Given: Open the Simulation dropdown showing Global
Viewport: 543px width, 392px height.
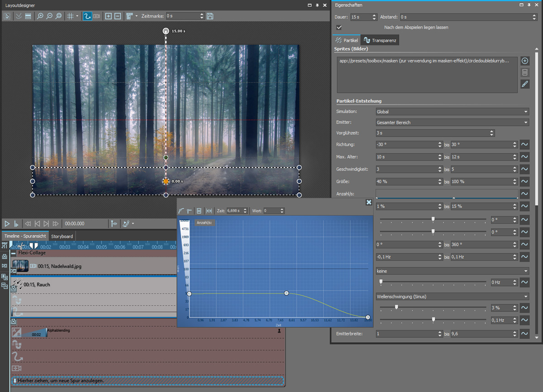Looking at the screenshot, I should coord(452,111).
